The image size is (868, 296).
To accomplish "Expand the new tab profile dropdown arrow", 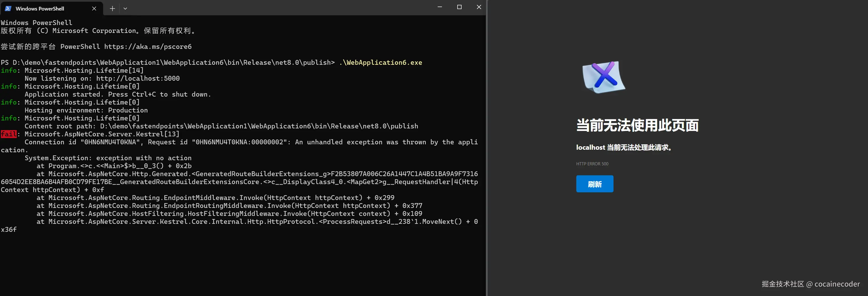I will point(125,9).
